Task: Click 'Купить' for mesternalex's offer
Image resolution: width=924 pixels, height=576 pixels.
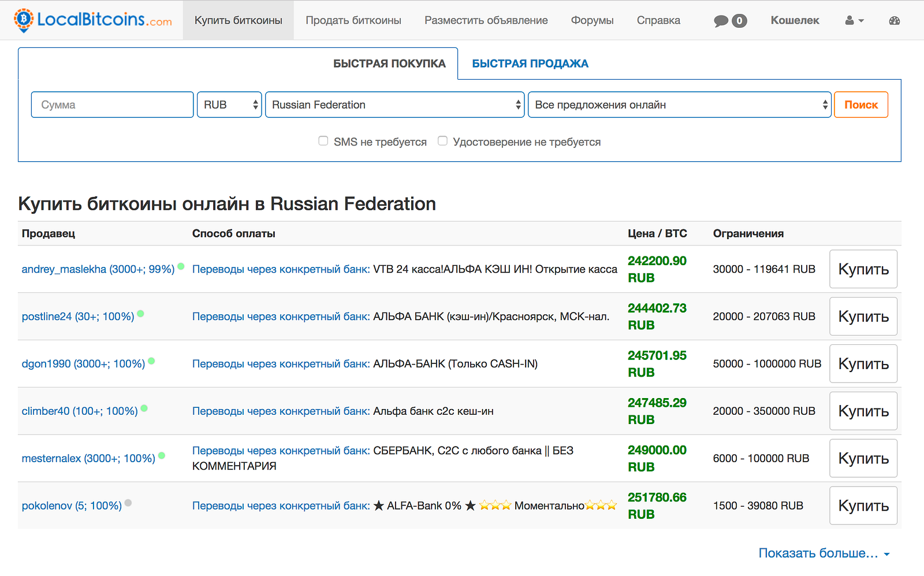Action: (863, 459)
